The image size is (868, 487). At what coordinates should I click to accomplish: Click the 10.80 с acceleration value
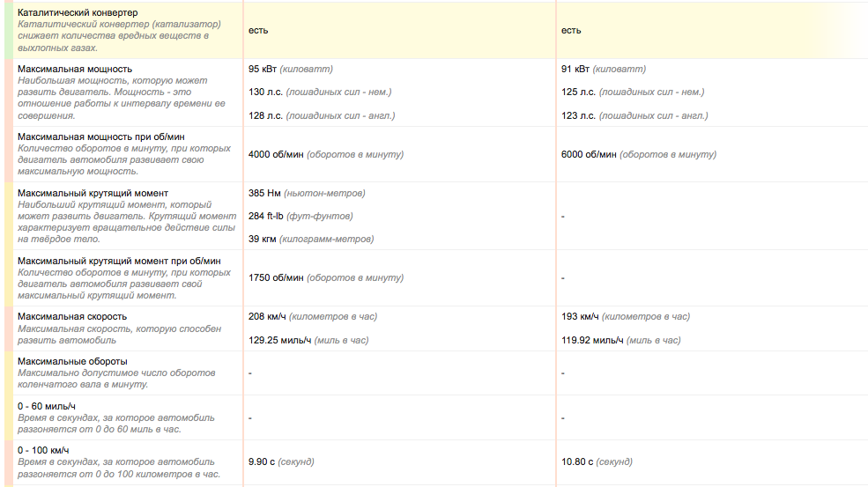point(577,461)
